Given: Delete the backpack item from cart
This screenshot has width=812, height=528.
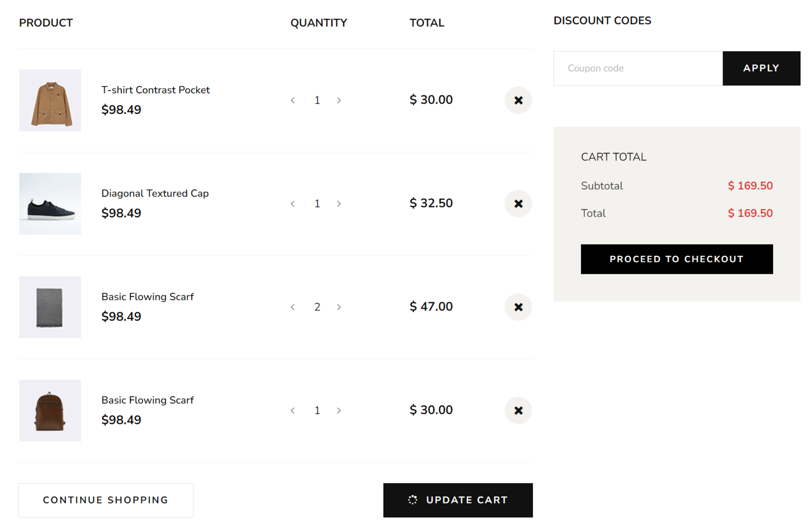Looking at the screenshot, I should click(x=518, y=410).
